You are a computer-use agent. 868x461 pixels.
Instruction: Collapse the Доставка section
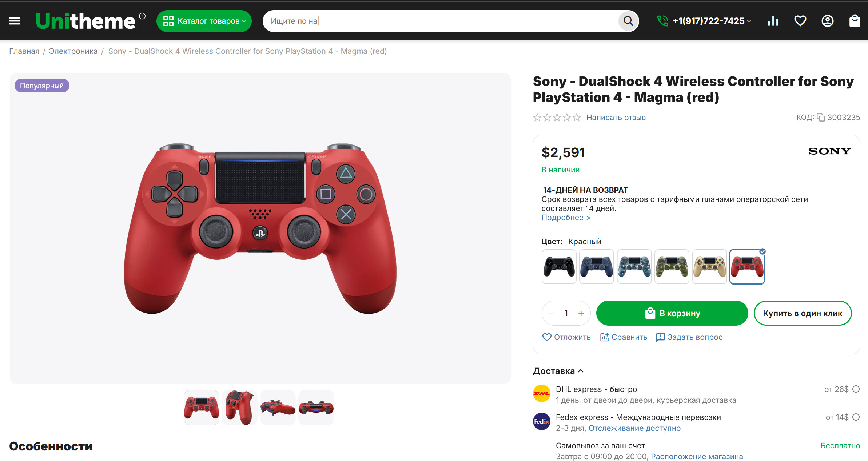(x=558, y=371)
